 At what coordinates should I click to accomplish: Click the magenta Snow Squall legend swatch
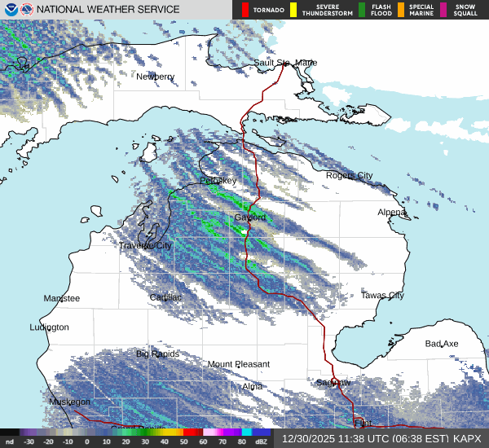(x=444, y=10)
